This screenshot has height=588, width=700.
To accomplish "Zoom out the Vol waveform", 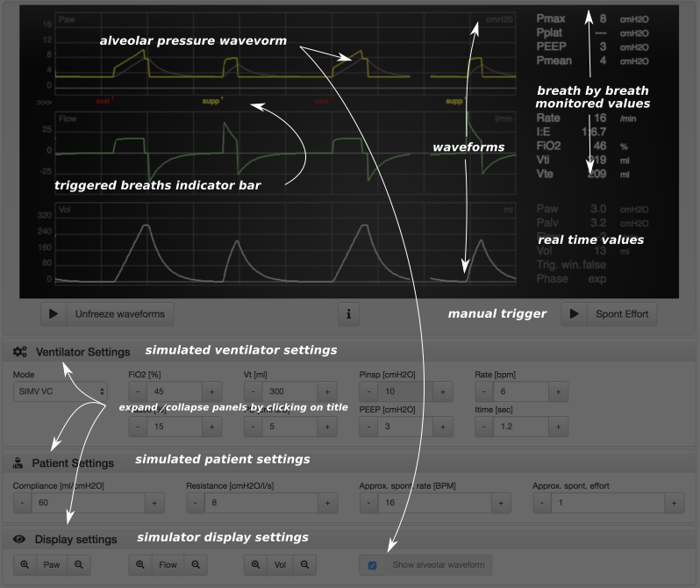I will click(304, 565).
